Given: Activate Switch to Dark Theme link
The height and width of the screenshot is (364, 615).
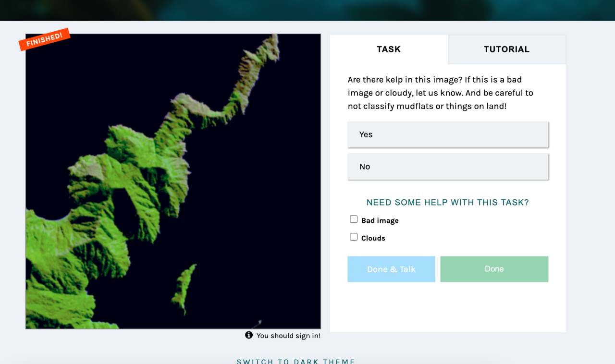Looking at the screenshot, I should pyautogui.click(x=296, y=361).
